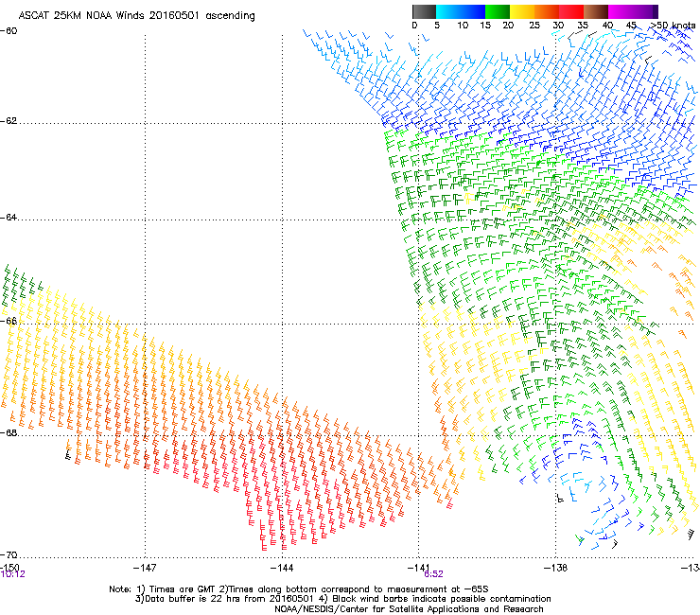Pick the blue 10-15 knots legend swatch

(x=473, y=11)
